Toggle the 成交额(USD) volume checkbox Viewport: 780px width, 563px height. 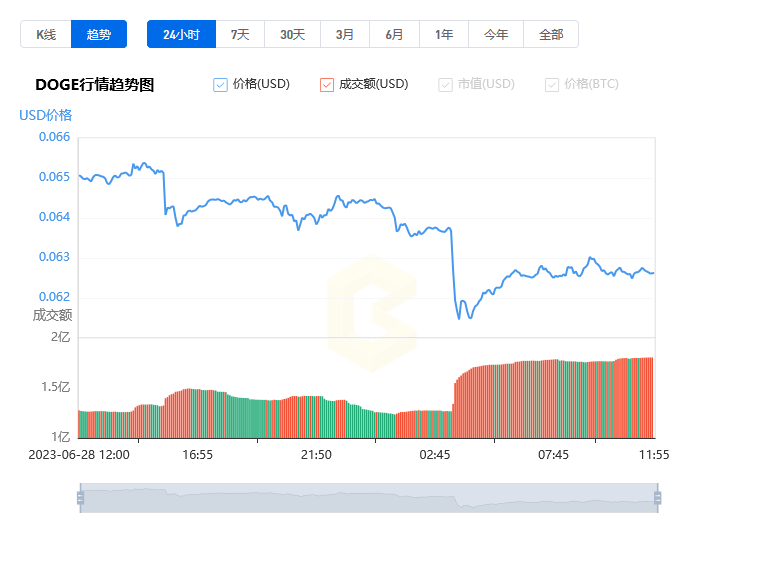tap(327, 85)
